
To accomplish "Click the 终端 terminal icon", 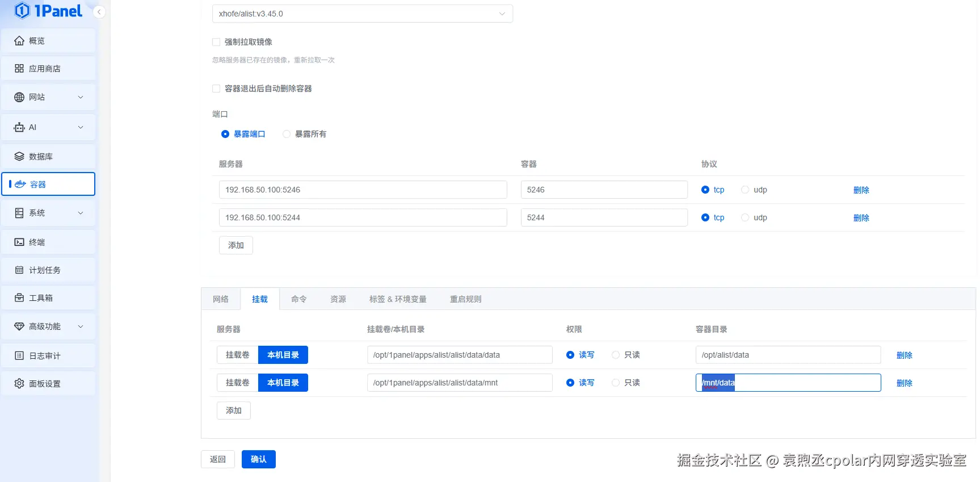I will (x=19, y=242).
